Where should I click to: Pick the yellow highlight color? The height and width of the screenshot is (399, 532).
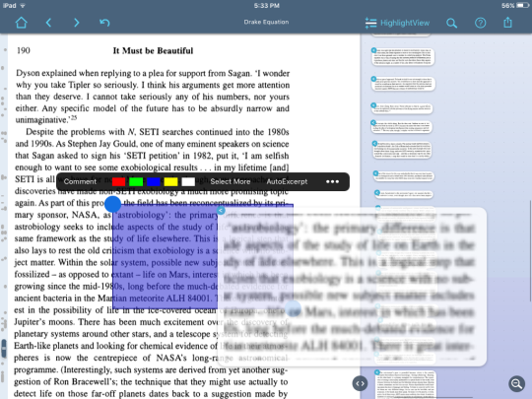tap(170, 181)
